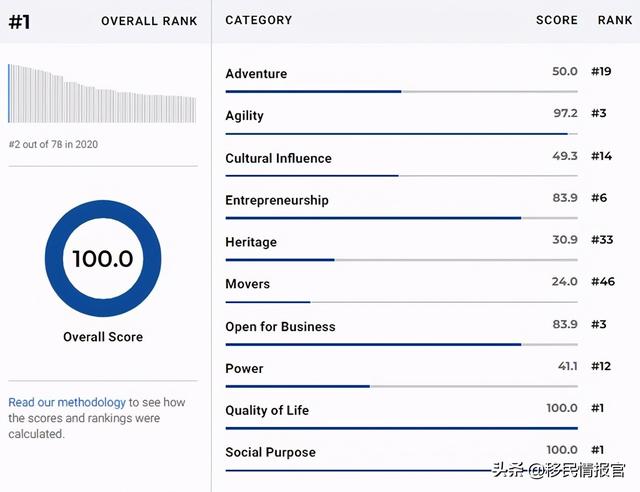This screenshot has height=492, width=640.
Task: Select the Power category label
Action: click(x=244, y=369)
